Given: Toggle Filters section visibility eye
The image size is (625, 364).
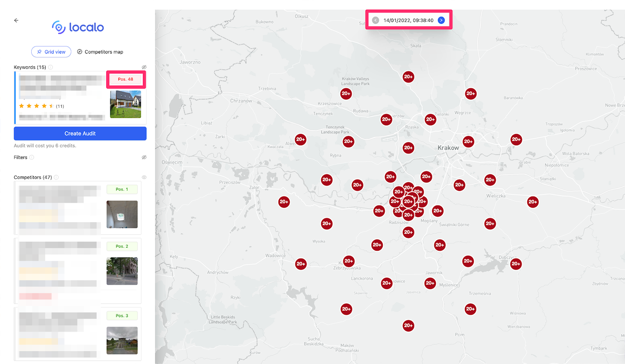Looking at the screenshot, I should point(144,157).
